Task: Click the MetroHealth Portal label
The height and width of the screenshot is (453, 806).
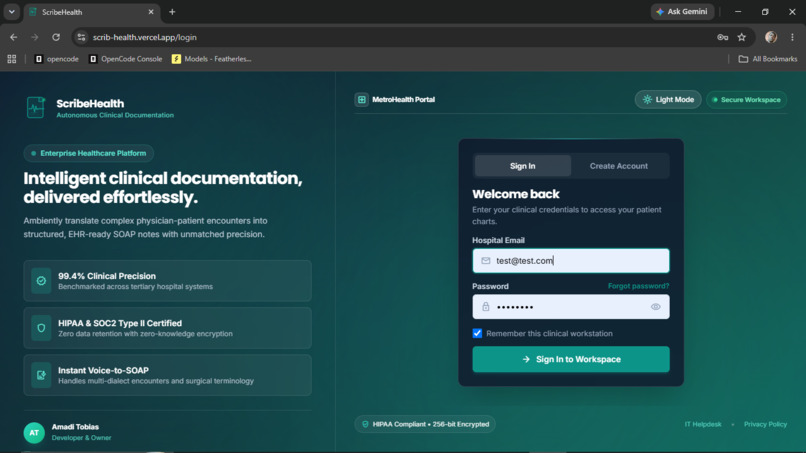Action: point(404,100)
